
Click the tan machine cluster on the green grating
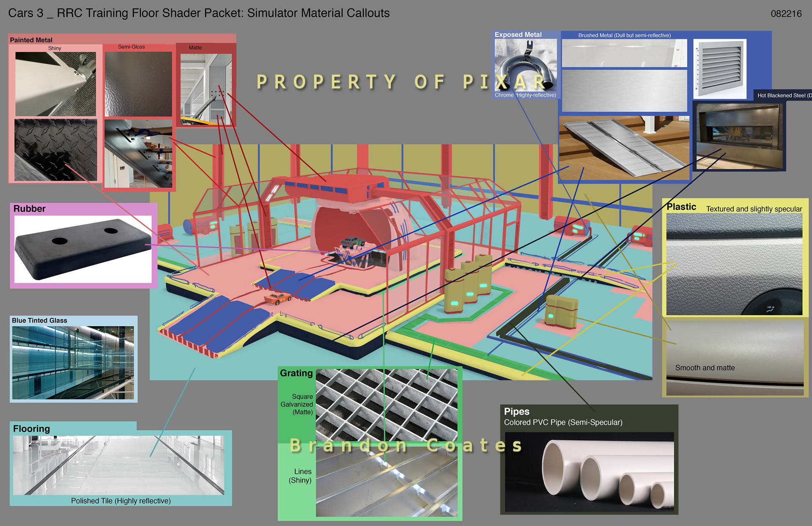click(x=469, y=284)
